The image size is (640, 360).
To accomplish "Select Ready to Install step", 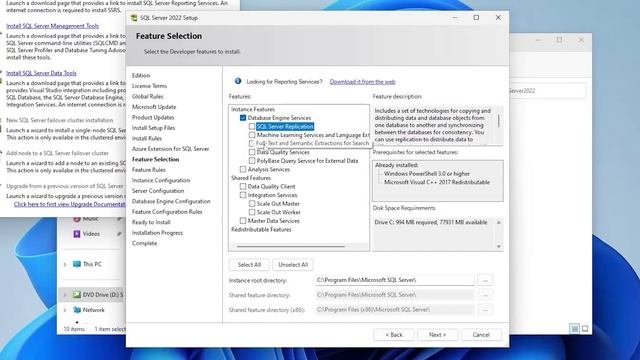I will pyautogui.click(x=151, y=222).
